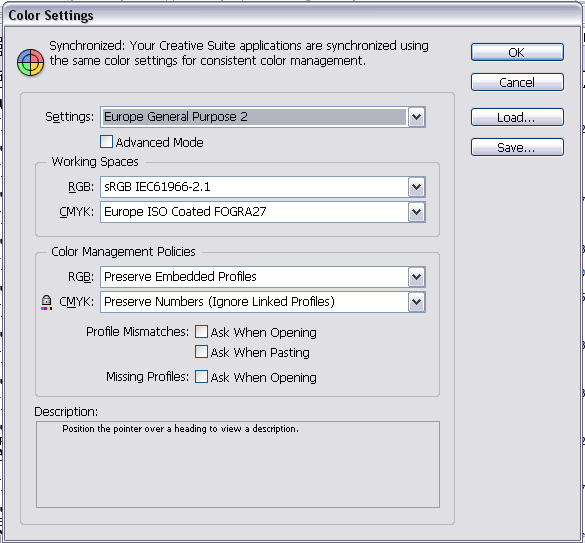Click the Europe ISO Coated FOGRA27 field

(254, 212)
